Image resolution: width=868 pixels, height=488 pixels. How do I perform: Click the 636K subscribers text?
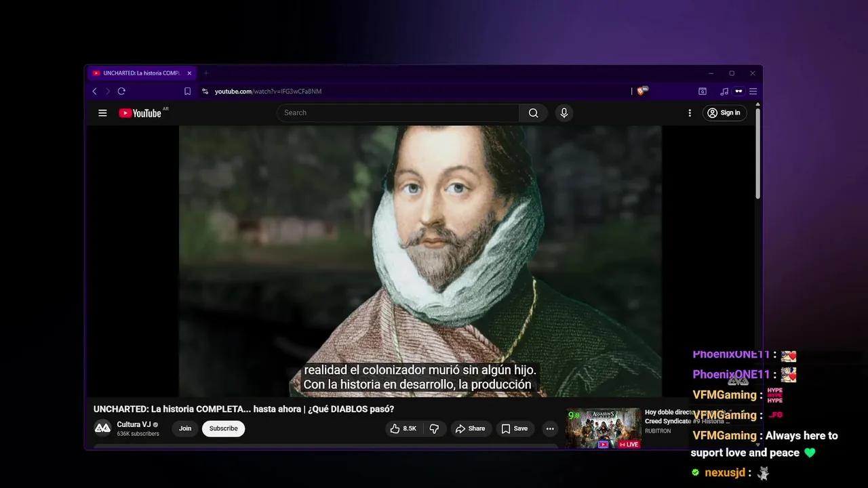pyautogui.click(x=138, y=434)
